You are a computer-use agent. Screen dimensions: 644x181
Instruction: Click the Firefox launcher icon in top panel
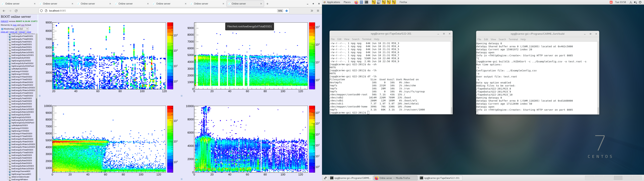(x=356, y=2)
